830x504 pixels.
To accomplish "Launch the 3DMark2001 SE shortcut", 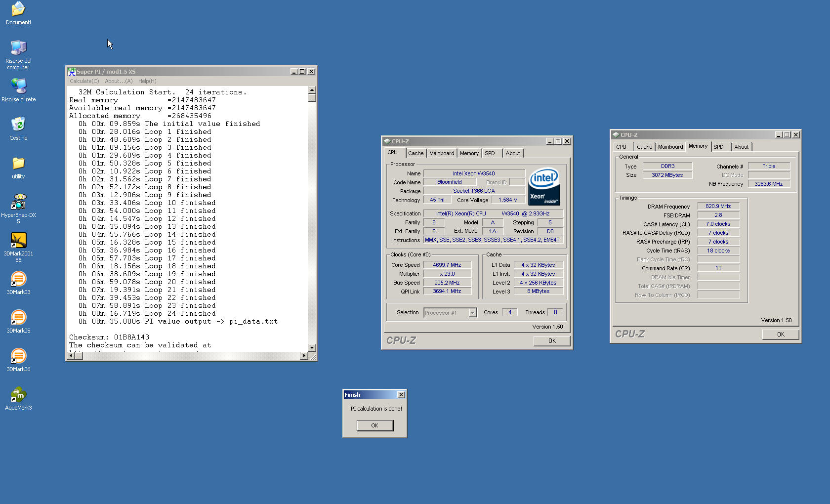I will pyautogui.click(x=18, y=240).
